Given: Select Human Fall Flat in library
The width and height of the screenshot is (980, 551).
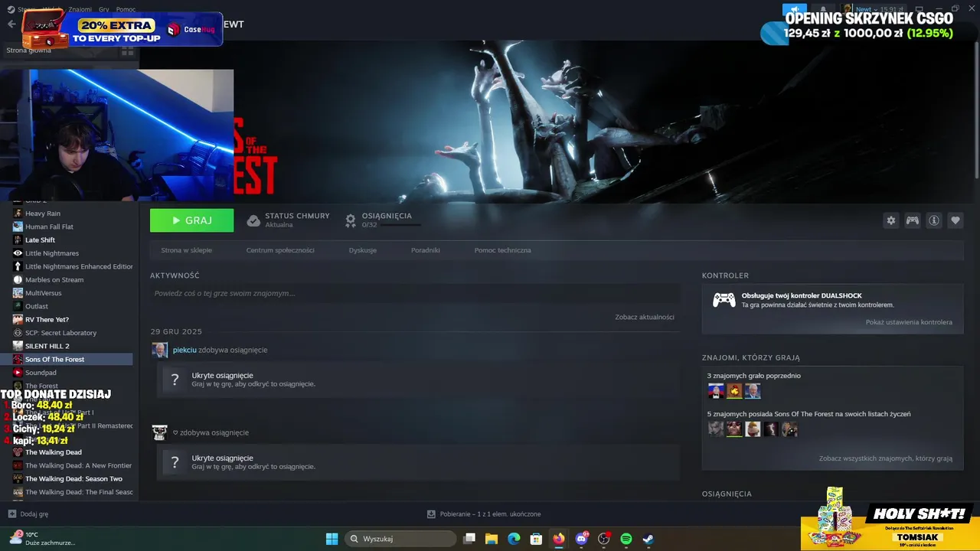Looking at the screenshot, I should coord(49,227).
